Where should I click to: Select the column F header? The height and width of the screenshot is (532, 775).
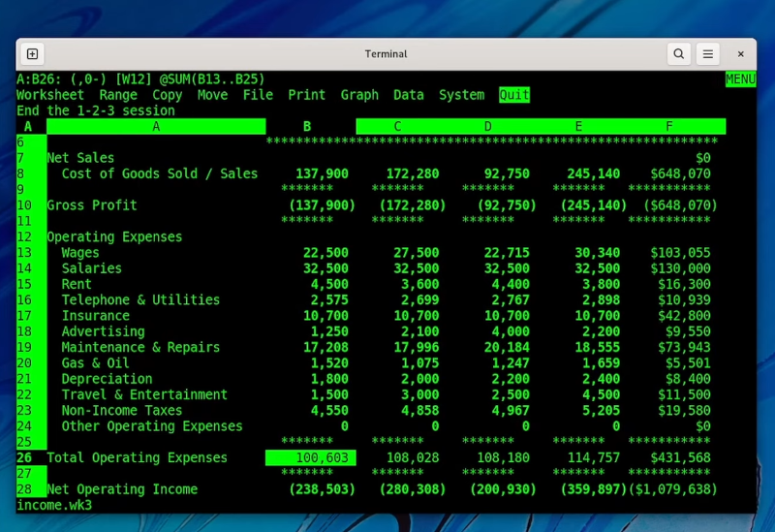coord(669,126)
